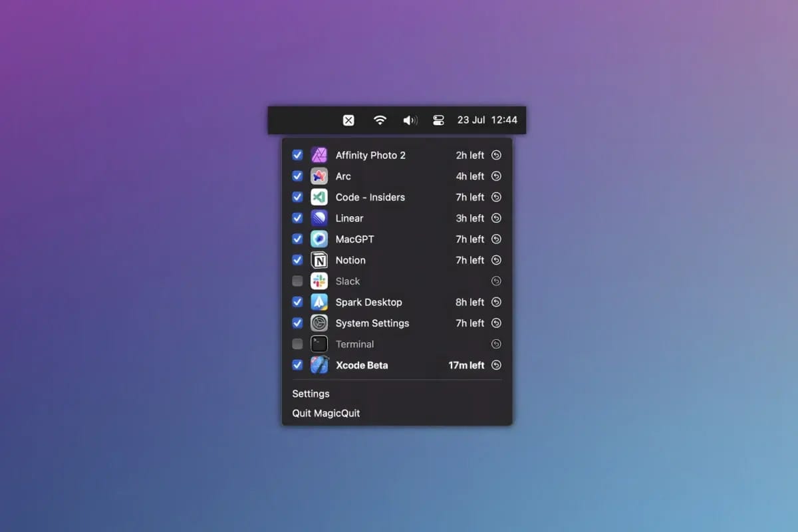This screenshot has height=532, width=798.
Task: Reset the timer for Spark Desktop
Action: (496, 302)
